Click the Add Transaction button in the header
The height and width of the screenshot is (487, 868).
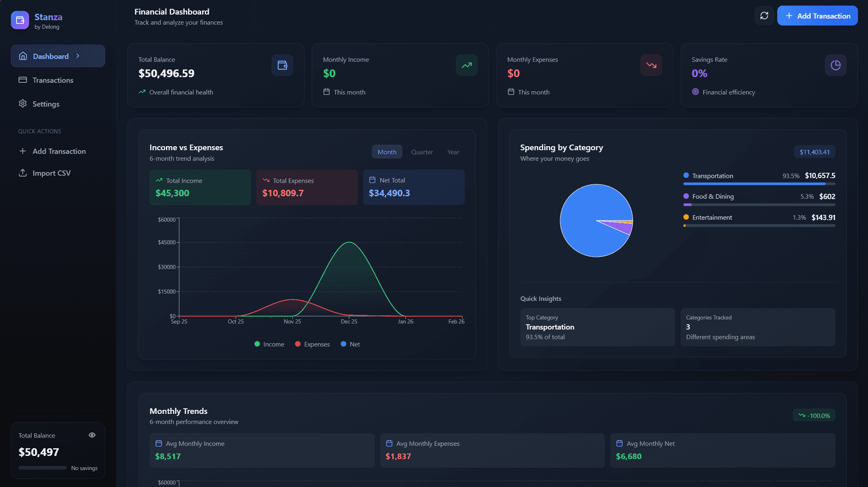(x=817, y=15)
